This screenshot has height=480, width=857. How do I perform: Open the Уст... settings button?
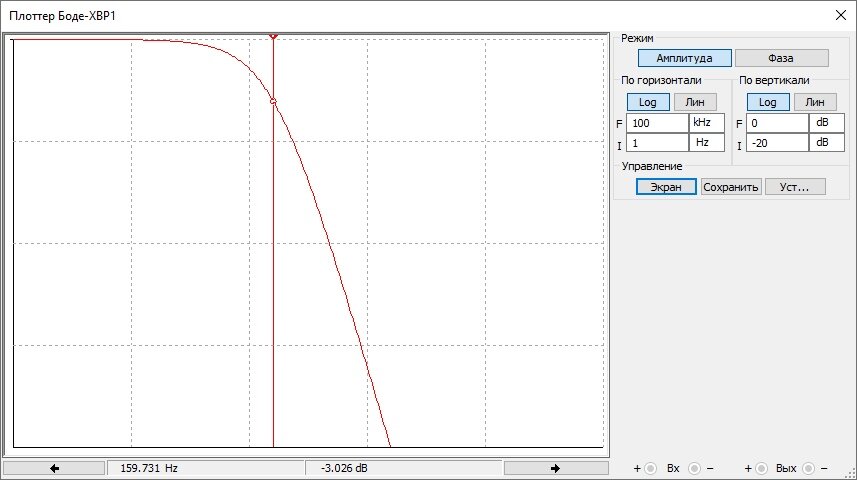(x=795, y=187)
